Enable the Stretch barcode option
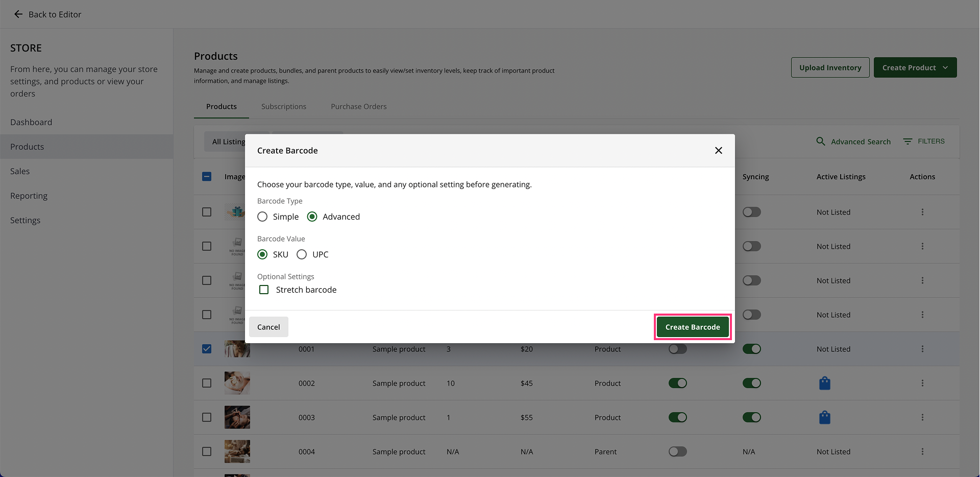The height and width of the screenshot is (477, 980). point(264,290)
